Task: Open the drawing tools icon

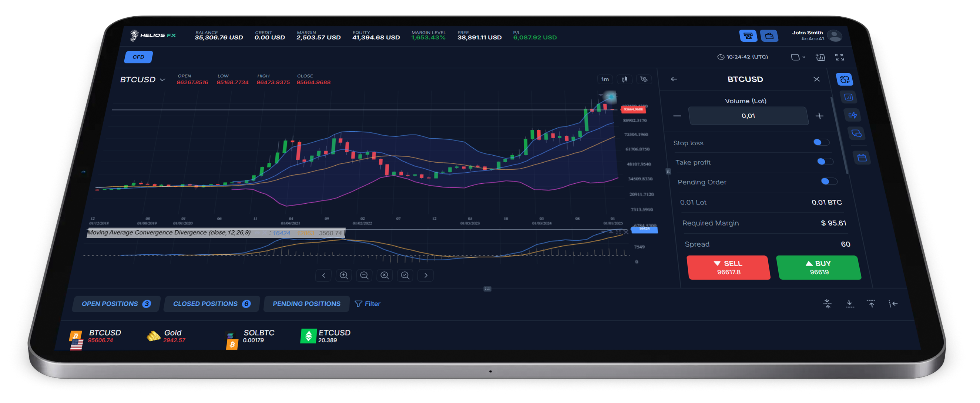Action: tap(644, 79)
